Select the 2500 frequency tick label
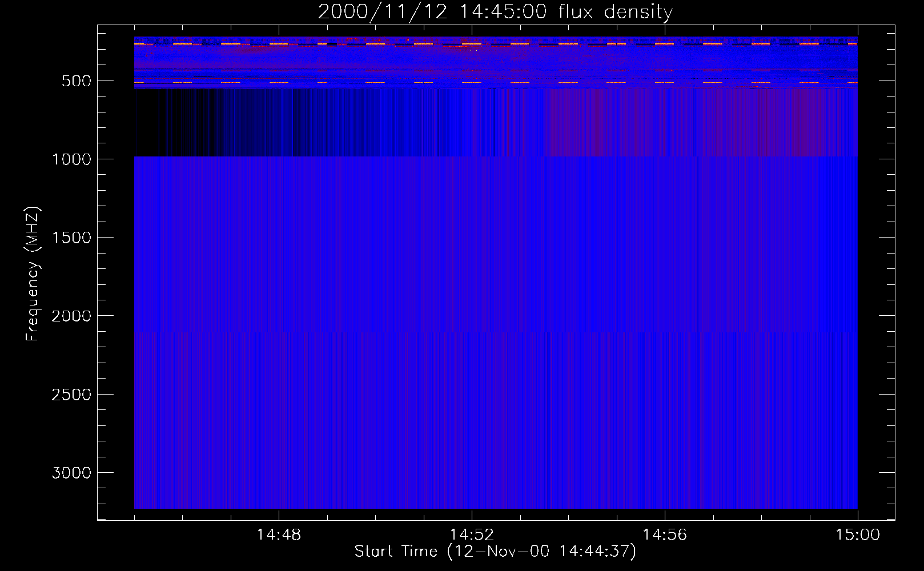Screen dimensions: 924x571 [71, 395]
